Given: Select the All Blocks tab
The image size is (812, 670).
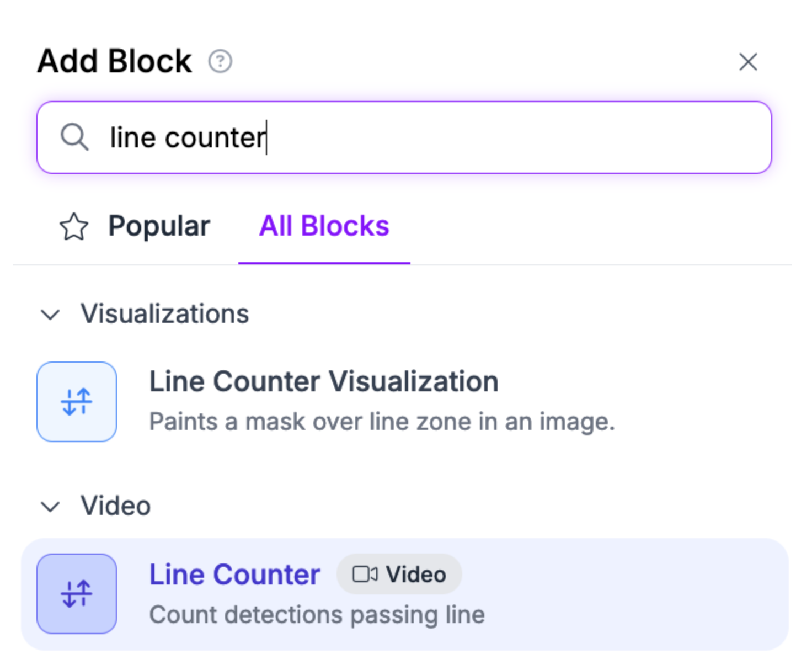Looking at the screenshot, I should 324,226.
